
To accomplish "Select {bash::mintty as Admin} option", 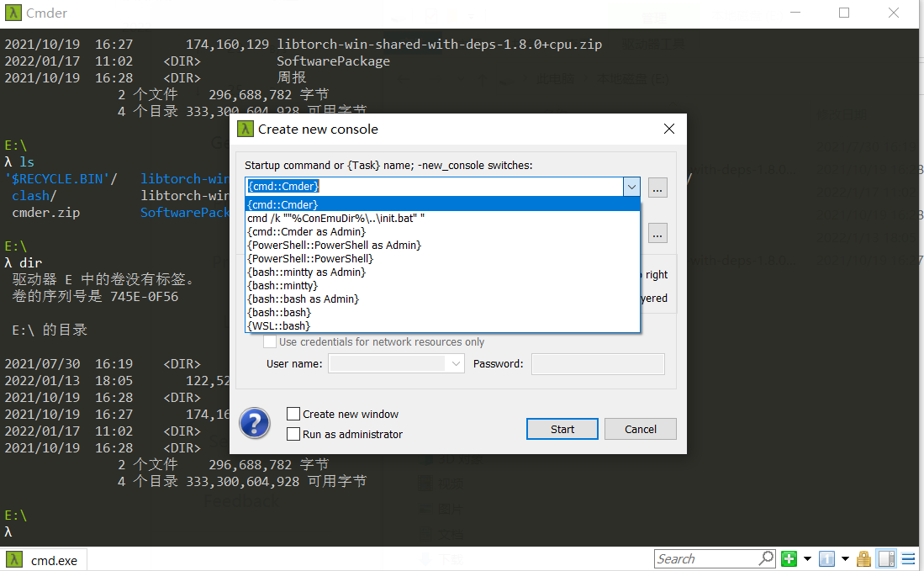I will click(x=442, y=272).
